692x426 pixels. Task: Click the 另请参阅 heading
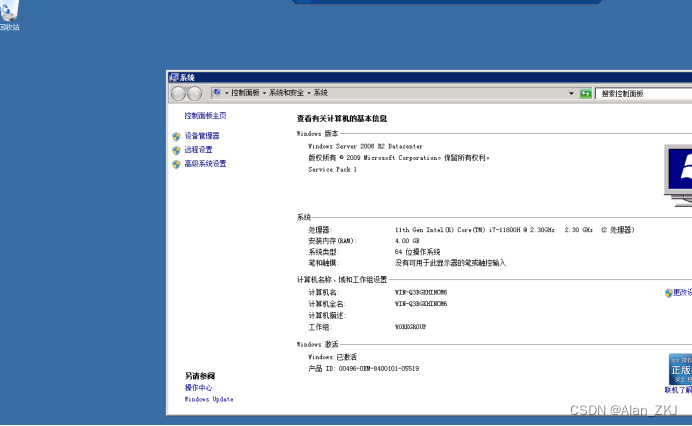point(199,376)
